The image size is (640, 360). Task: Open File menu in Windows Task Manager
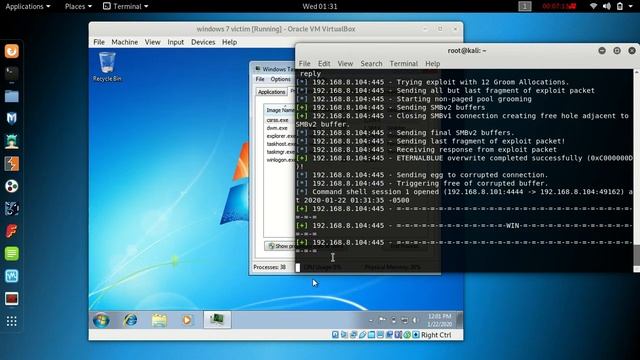[260, 79]
